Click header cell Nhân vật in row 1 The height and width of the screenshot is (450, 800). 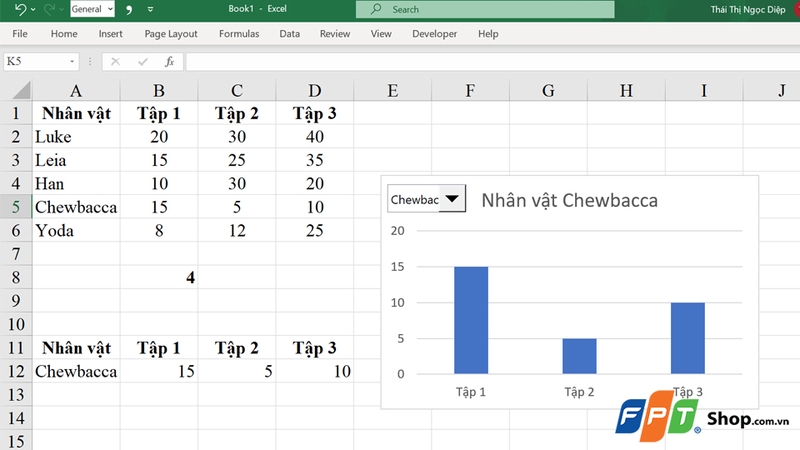point(77,113)
